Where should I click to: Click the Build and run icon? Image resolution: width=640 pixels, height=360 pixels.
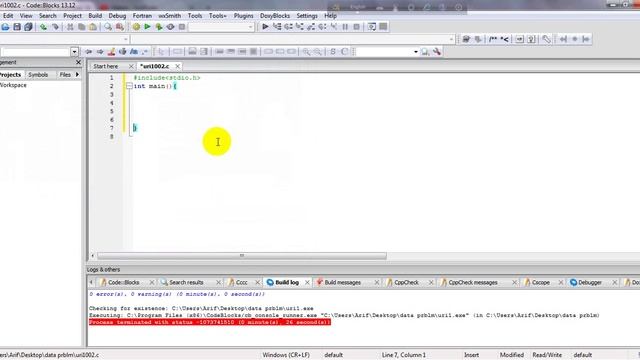(159, 27)
